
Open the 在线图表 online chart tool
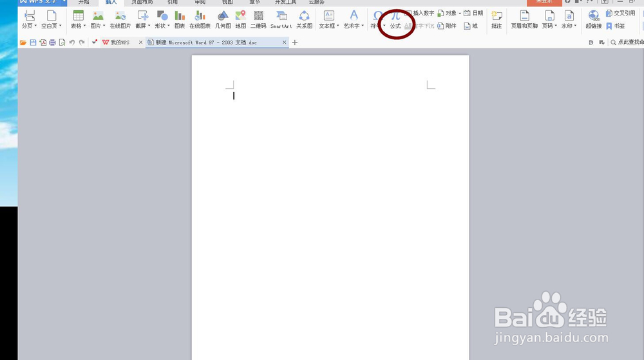tap(200, 20)
